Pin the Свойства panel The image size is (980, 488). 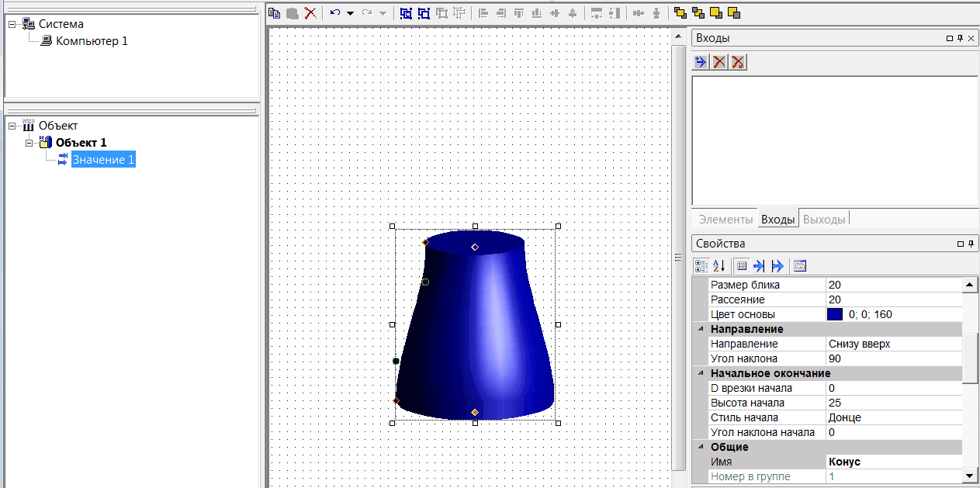971,244
